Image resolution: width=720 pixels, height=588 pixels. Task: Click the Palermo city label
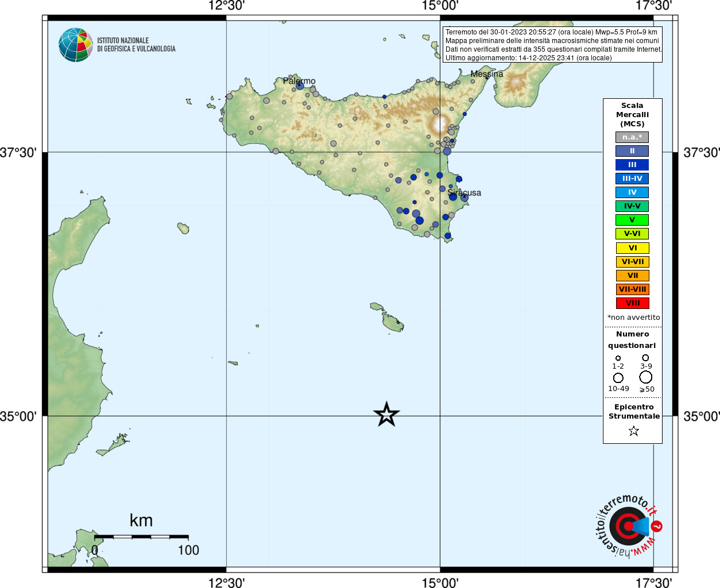[299, 81]
